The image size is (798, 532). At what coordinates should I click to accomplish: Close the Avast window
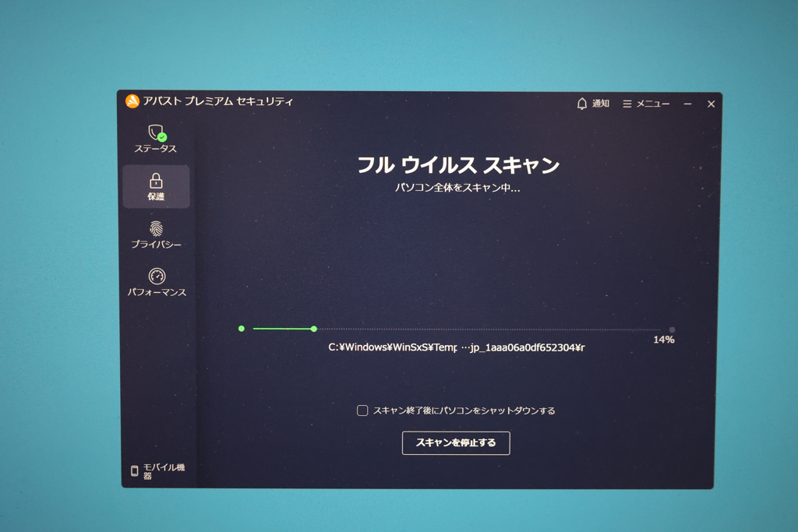(711, 104)
